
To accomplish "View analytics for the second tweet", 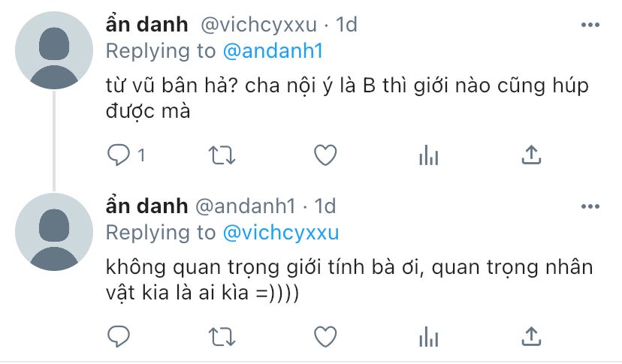I will [429, 337].
